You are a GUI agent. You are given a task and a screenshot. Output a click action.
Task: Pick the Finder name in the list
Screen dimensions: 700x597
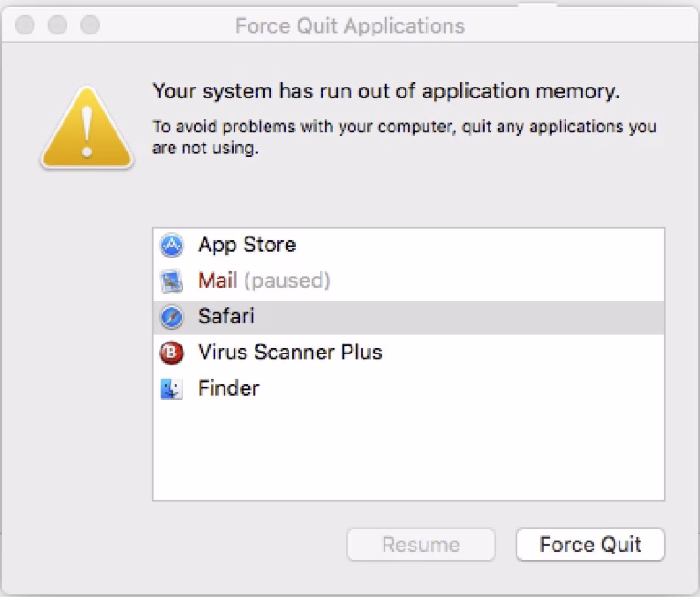click(x=229, y=388)
